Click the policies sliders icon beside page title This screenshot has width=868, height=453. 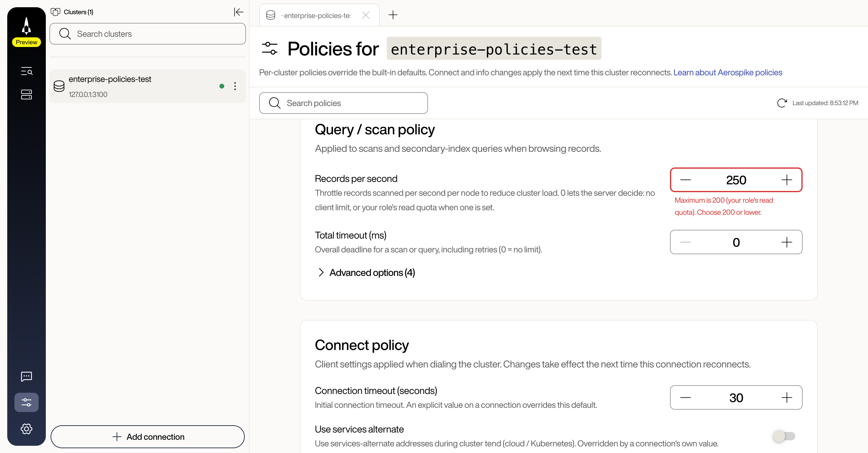coord(269,48)
